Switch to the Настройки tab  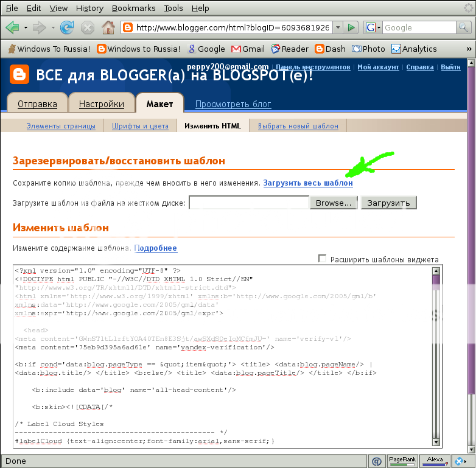(102, 104)
